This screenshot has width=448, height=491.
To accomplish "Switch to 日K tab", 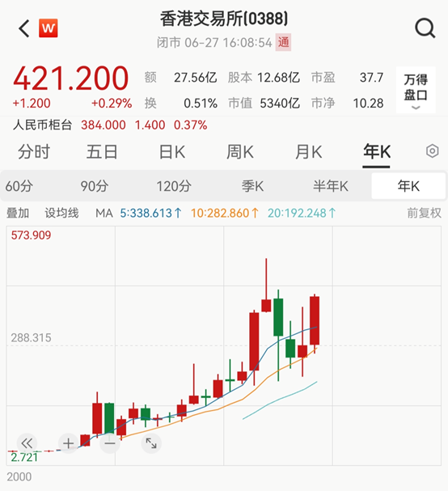I will [172, 152].
